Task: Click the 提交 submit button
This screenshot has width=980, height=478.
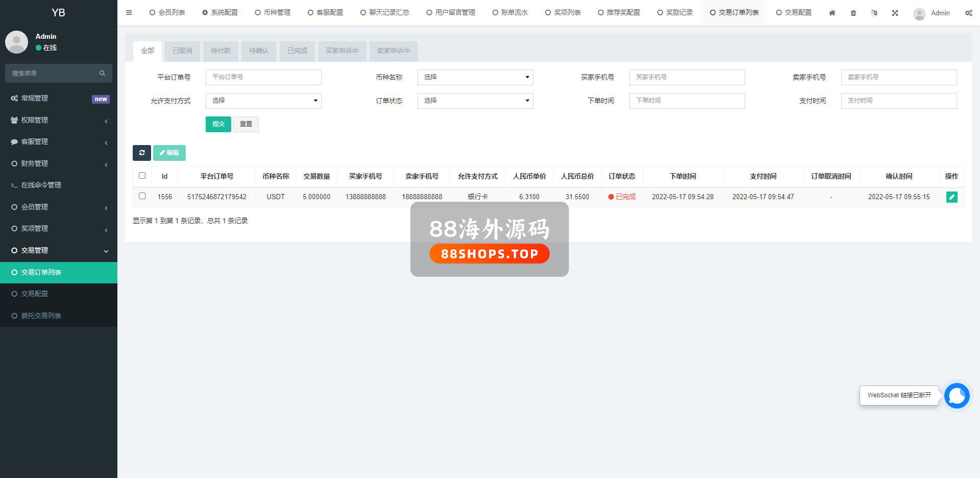Action: pyautogui.click(x=218, y=124)
